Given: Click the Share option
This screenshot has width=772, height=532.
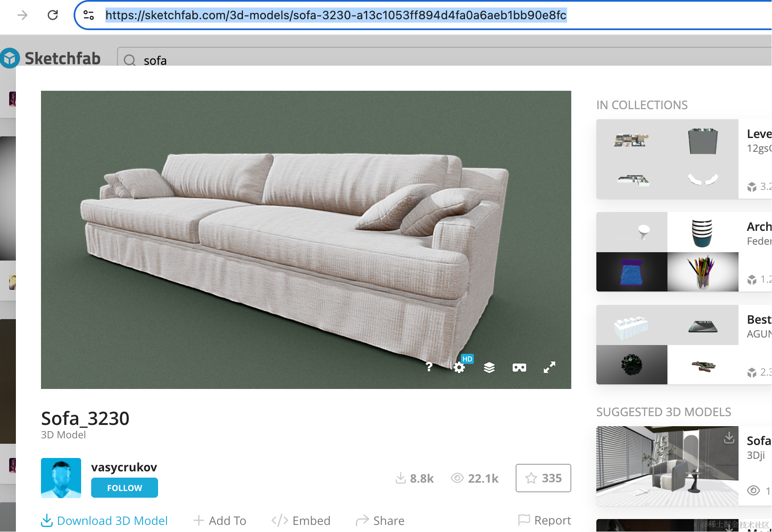Looking at the screenshot, I should (x=380, y=521).
